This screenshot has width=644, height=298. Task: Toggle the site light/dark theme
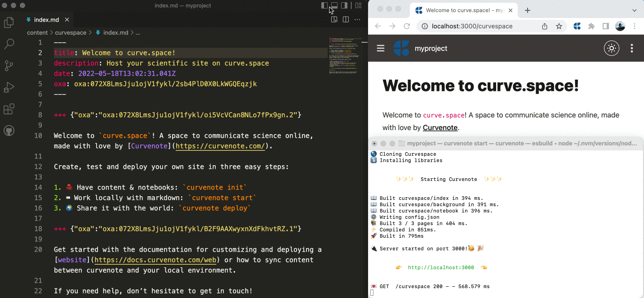tap(611, 48)
